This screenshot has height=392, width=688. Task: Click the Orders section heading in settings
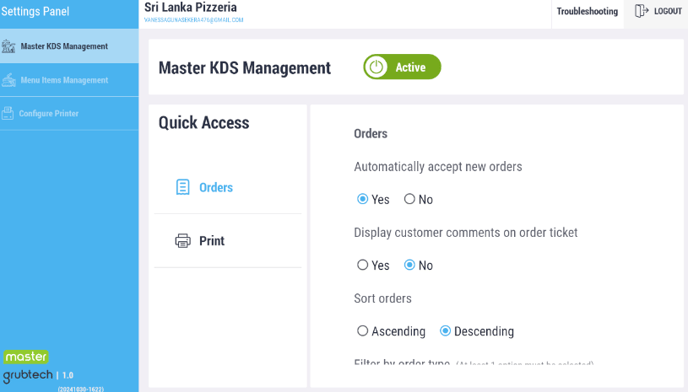[370, 133]
